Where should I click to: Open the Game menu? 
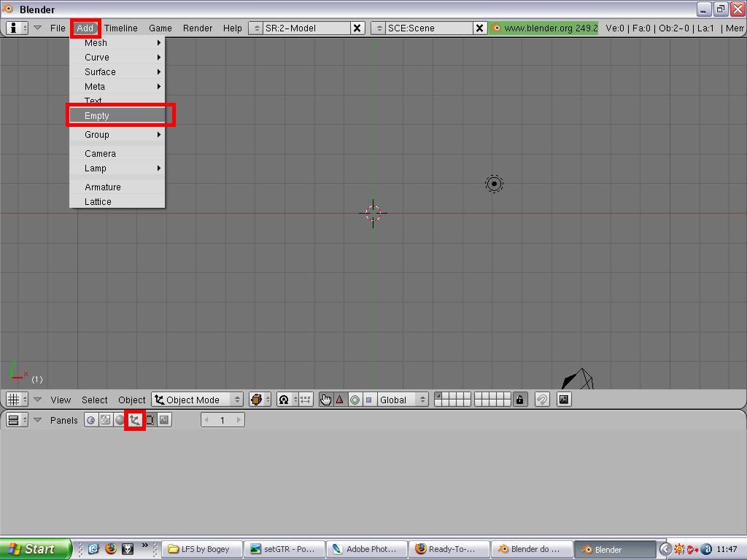tap(160, 28)
